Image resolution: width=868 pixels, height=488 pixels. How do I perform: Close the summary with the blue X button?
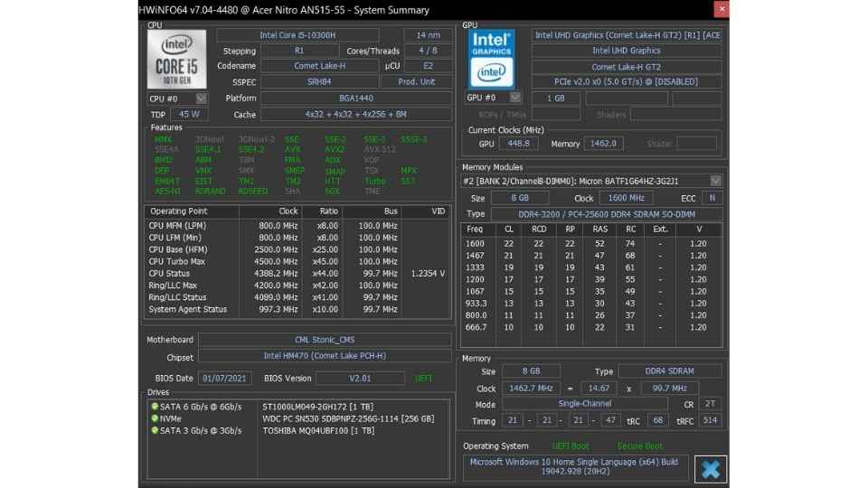(x=711, y=469)
